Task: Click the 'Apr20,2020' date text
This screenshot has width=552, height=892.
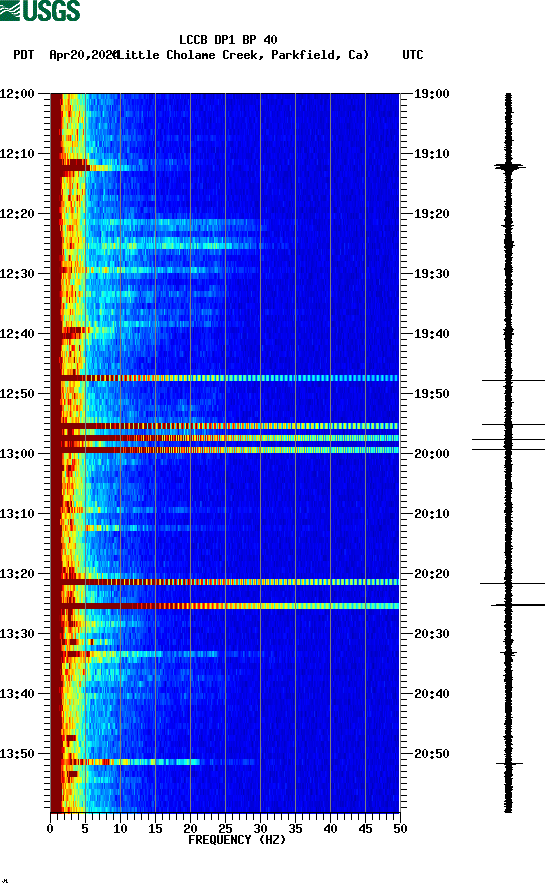Action: click(x=84, y=55)
